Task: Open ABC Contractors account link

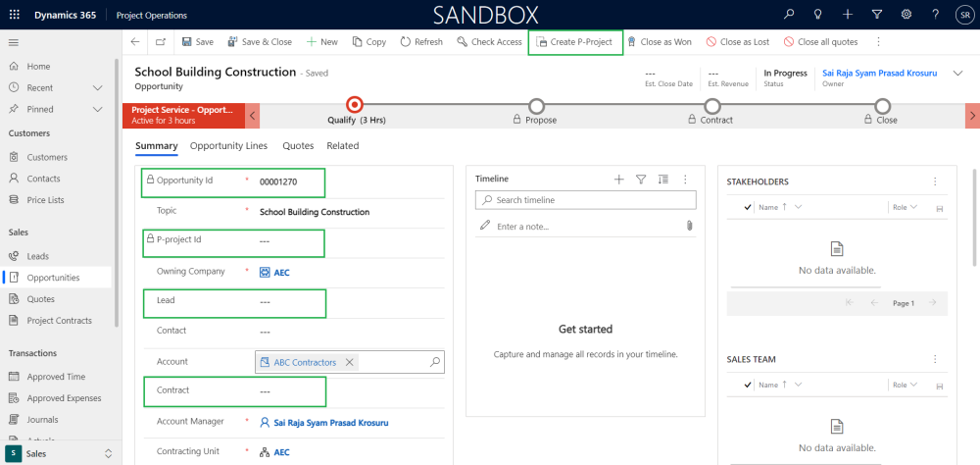Action: pyautogui.click(x=305, y=362)
